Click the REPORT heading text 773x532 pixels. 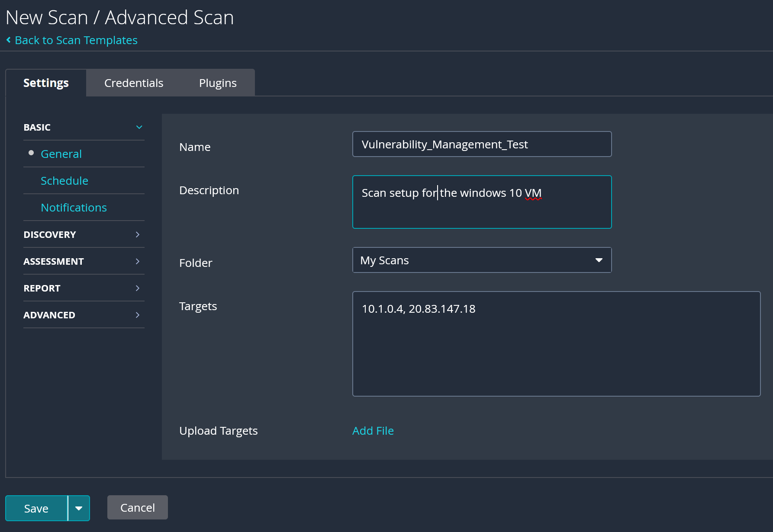pos(42,288)
